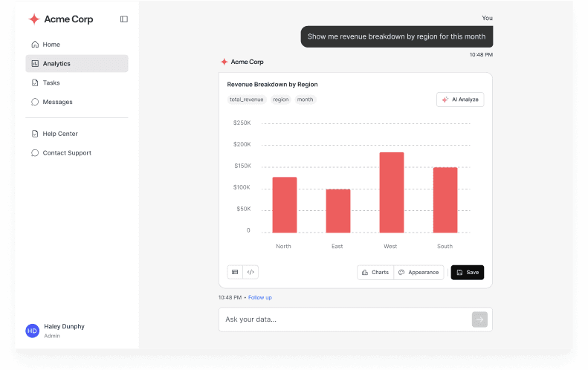The image size is (588, 370).
Task: Click the $100K axis label
Action: (x=242, y=187)
